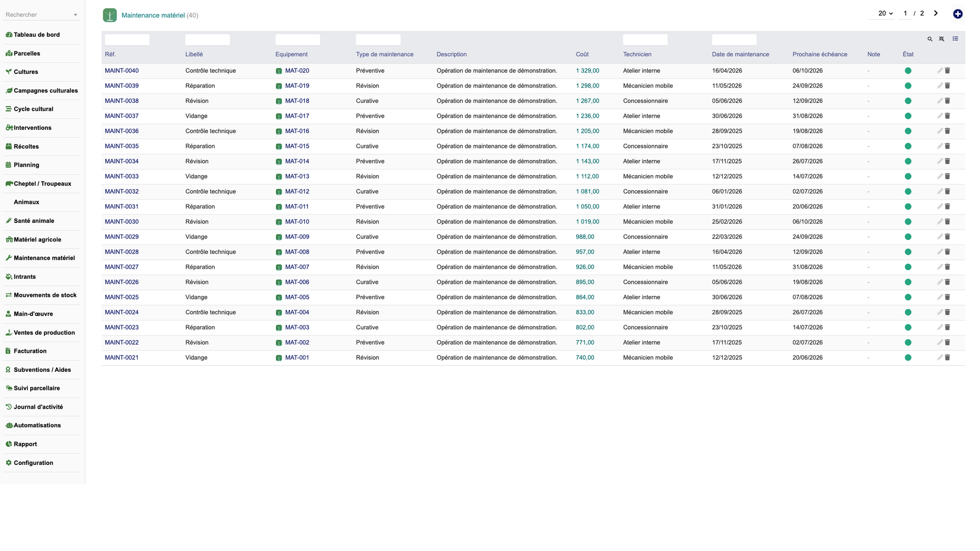This screenshot has height=551, width=980.
Task: Open Journal d'activité in sidebar
Action: tap(38, 407)
